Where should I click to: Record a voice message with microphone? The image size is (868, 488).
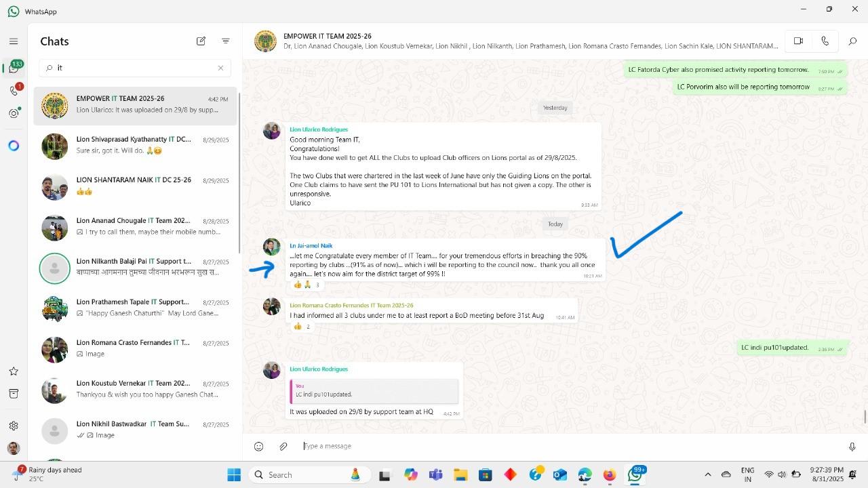point(852,446)
